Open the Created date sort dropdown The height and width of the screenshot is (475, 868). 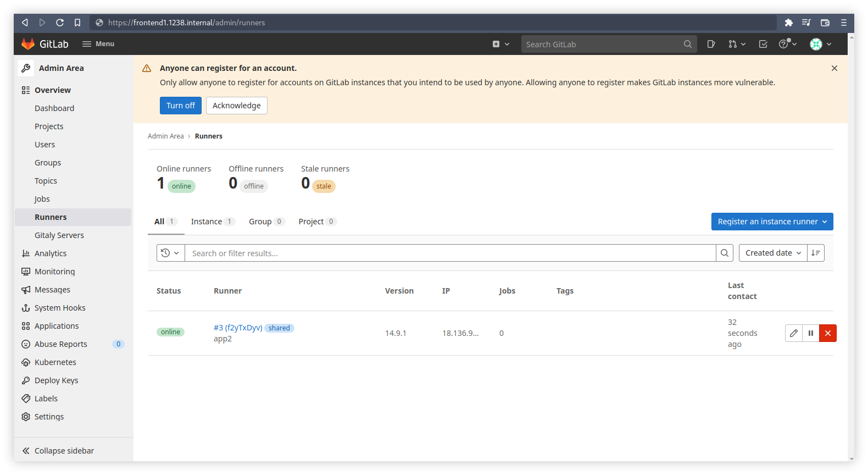click(x=772, y=253)
